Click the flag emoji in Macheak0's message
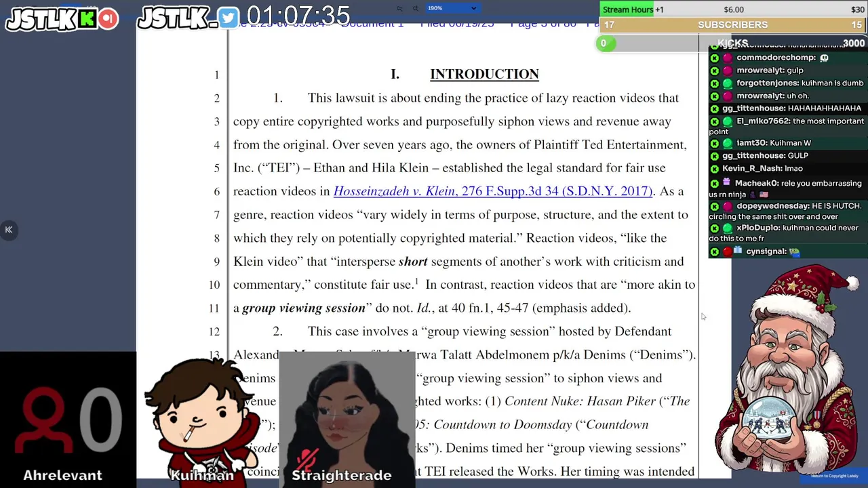Viewport: 868px width, 488px height. pos(764,195)
